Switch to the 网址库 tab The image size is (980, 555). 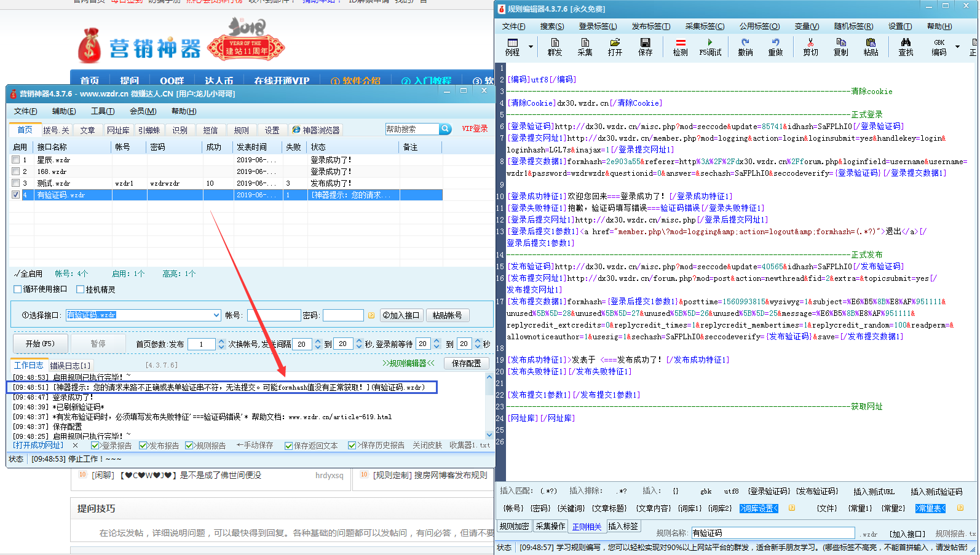[118, 130]
